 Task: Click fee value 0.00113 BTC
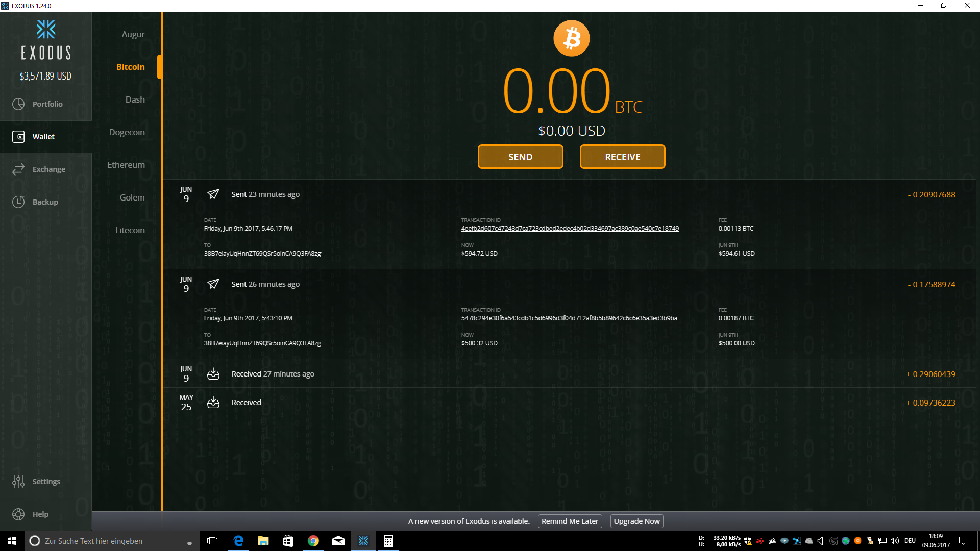pos(736,229)
